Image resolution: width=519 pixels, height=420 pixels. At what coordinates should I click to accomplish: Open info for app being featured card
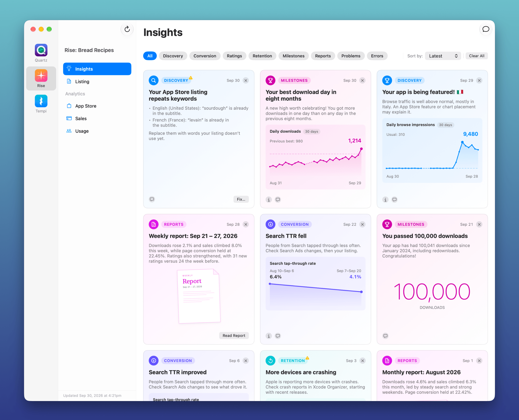tap(385, 199)
